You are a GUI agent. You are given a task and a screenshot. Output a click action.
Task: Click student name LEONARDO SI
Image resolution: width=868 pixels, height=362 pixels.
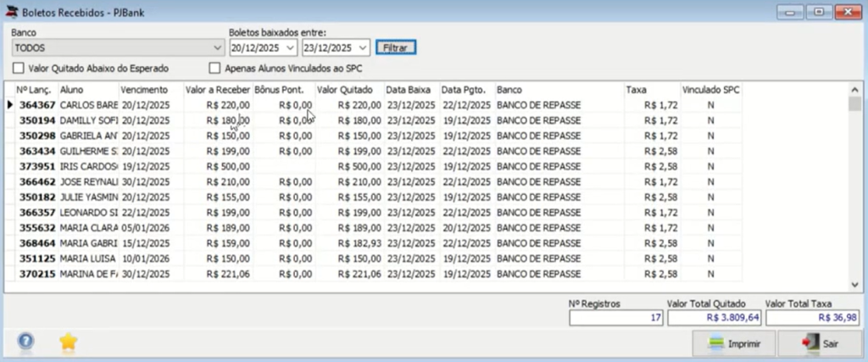coord(88,213)
